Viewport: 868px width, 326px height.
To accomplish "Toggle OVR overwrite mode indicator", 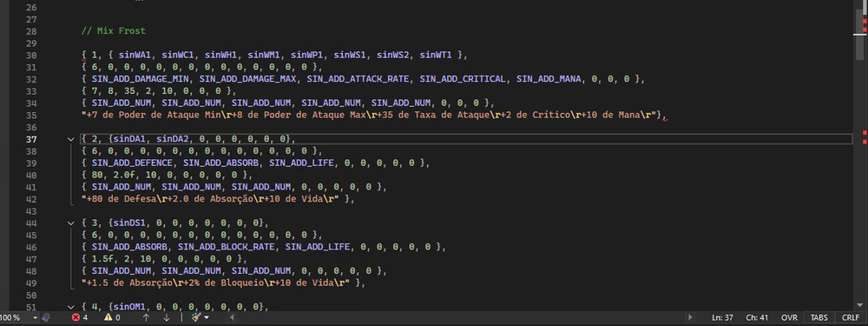I will [x=789, y=317].
